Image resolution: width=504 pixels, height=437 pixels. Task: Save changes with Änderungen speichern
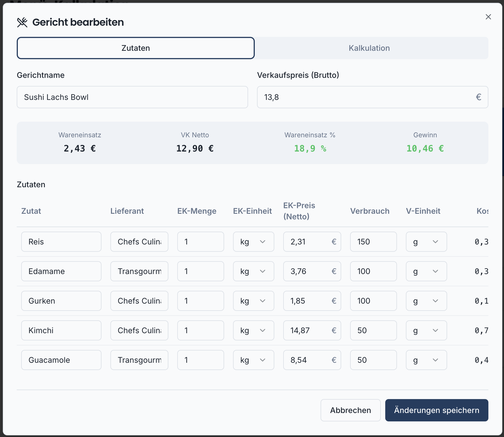(x=436, y=410)
